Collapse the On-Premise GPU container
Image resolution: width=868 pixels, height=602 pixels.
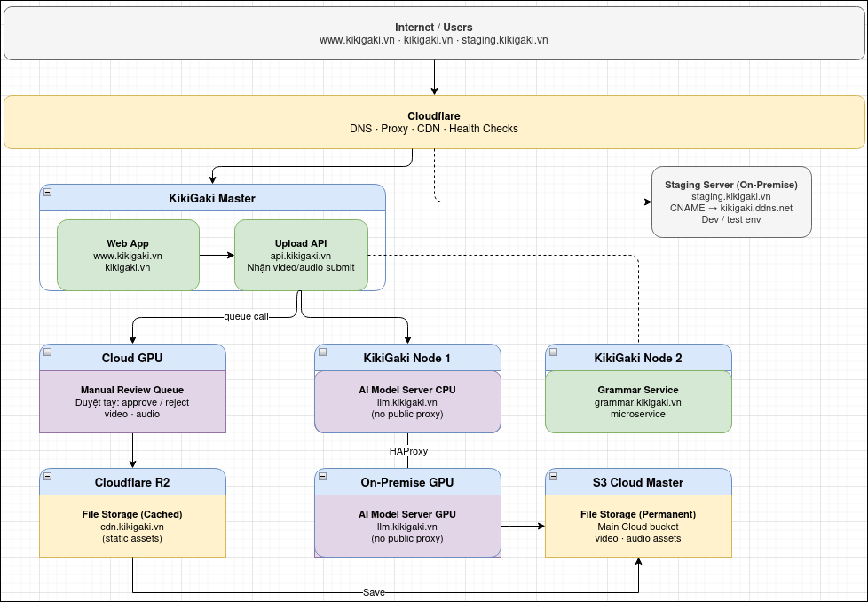click(x=323, y=476)
